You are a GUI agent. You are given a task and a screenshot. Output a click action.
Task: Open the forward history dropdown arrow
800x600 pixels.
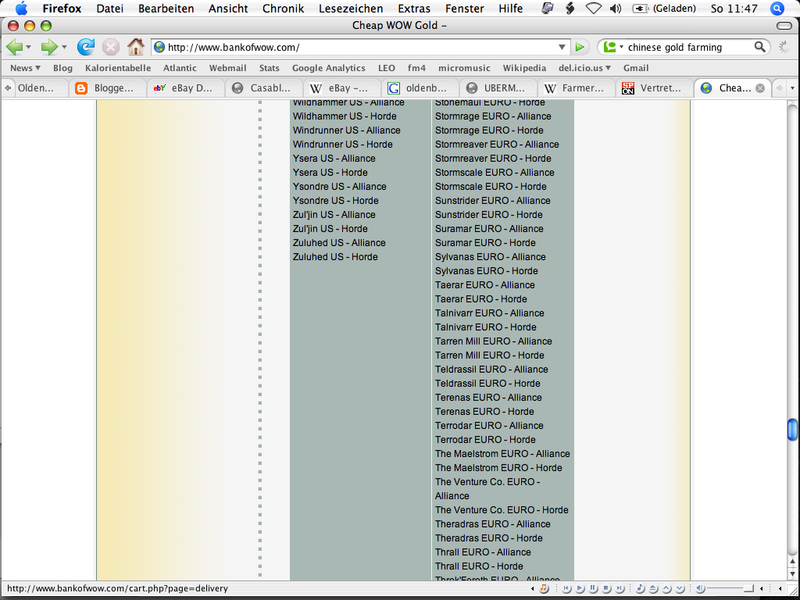pyautogui.click(x=64, y=47)
